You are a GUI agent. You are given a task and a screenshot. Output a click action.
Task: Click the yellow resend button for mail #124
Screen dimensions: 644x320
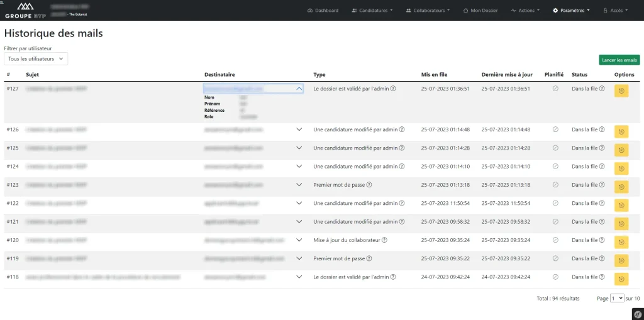(621, 168)
